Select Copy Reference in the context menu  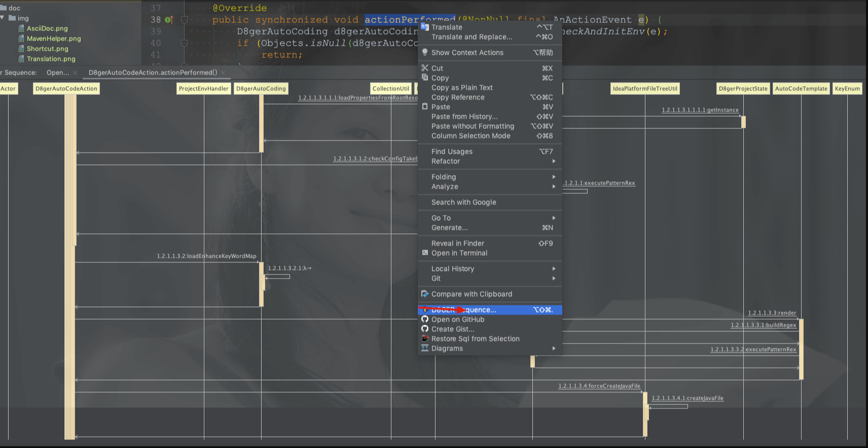click(490, 97)
